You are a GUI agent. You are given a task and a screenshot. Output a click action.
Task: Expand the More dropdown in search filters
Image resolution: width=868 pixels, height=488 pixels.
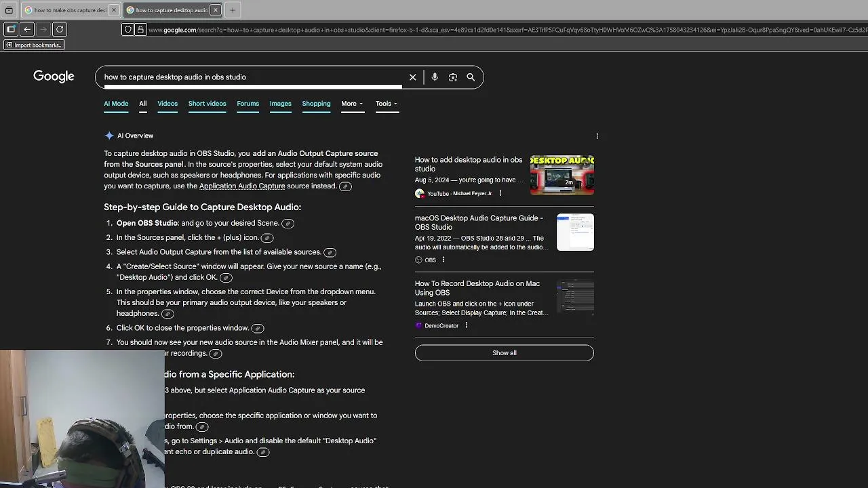pos(352,104)
